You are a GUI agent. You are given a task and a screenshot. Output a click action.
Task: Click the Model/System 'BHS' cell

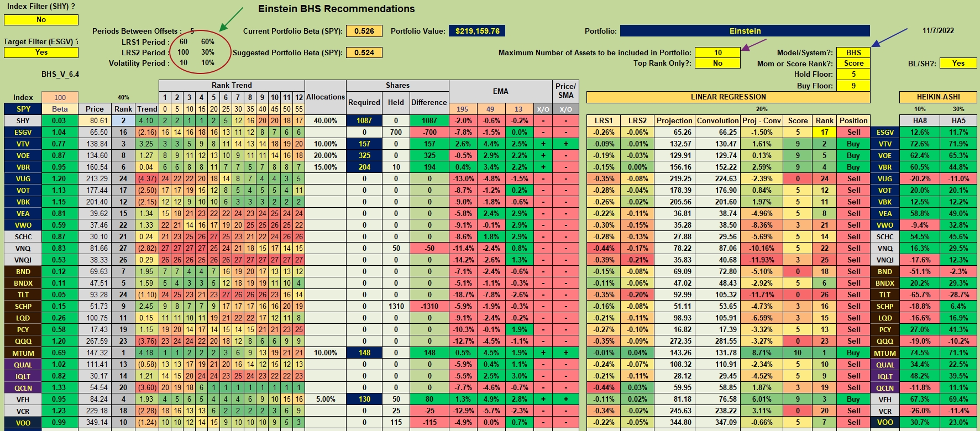tap(853, 52)
